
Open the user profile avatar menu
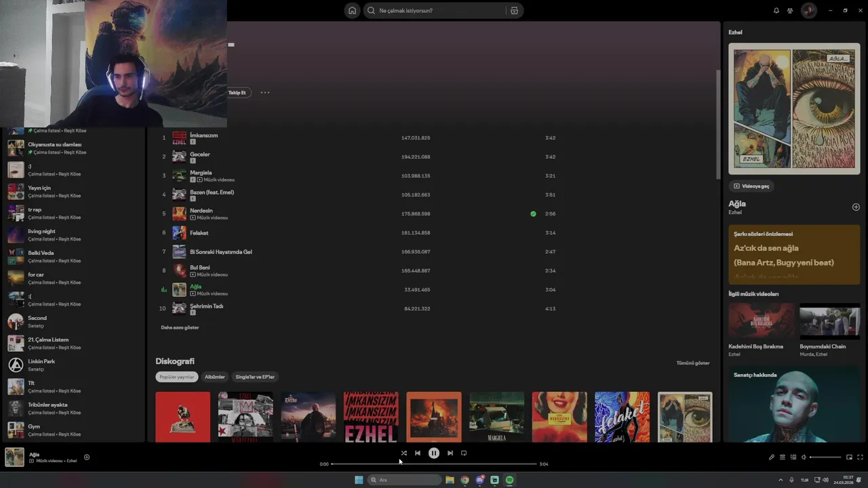coord(808,10)
